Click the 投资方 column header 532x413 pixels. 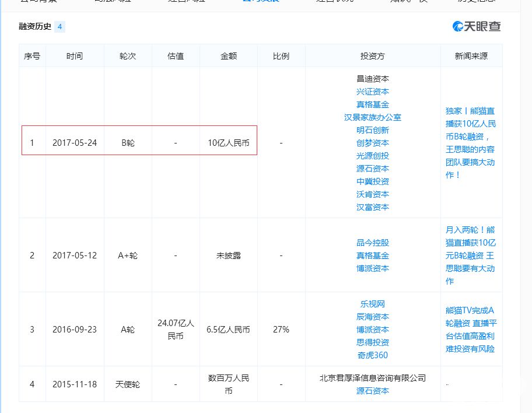(x=373, y=56)
